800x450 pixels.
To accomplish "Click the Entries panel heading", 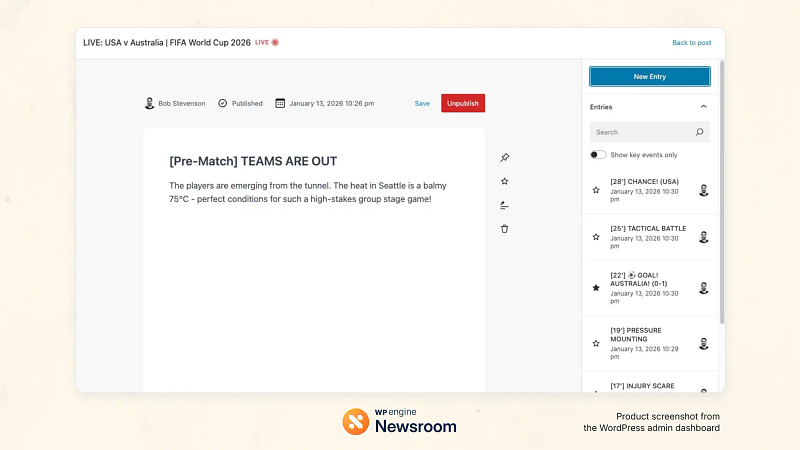I will pyautogui.click(x=601, y=107).
